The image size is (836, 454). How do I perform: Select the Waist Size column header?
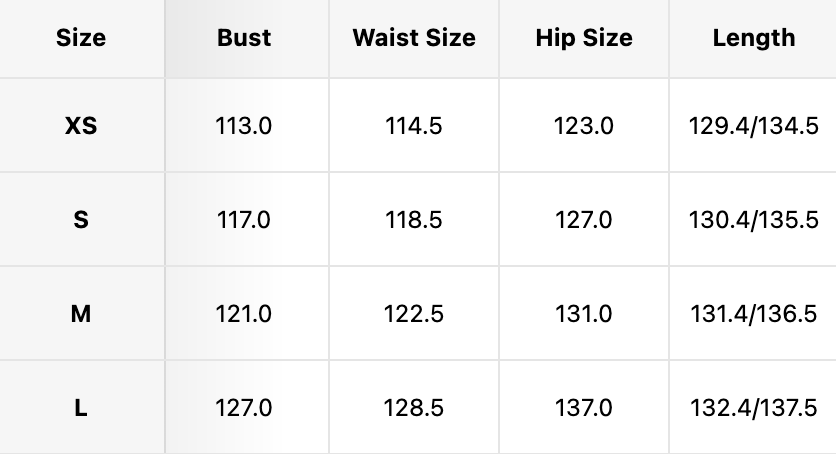[x=414, y=39]
